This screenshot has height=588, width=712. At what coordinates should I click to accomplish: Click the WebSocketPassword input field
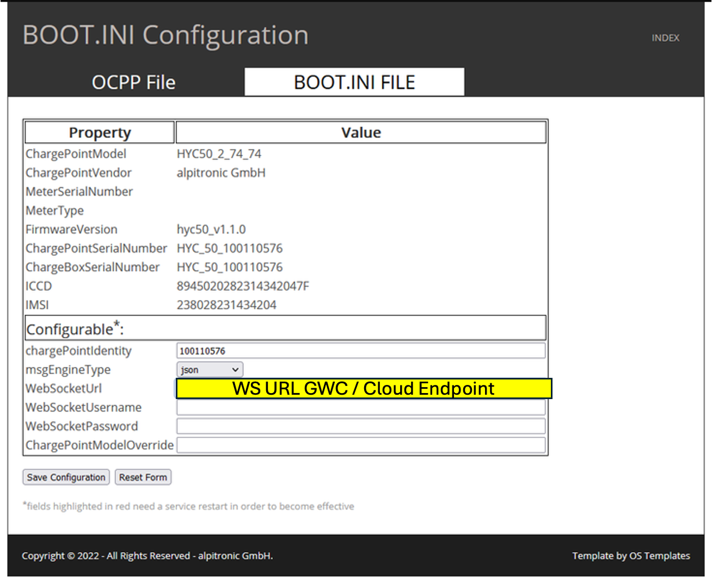(361, 426)
